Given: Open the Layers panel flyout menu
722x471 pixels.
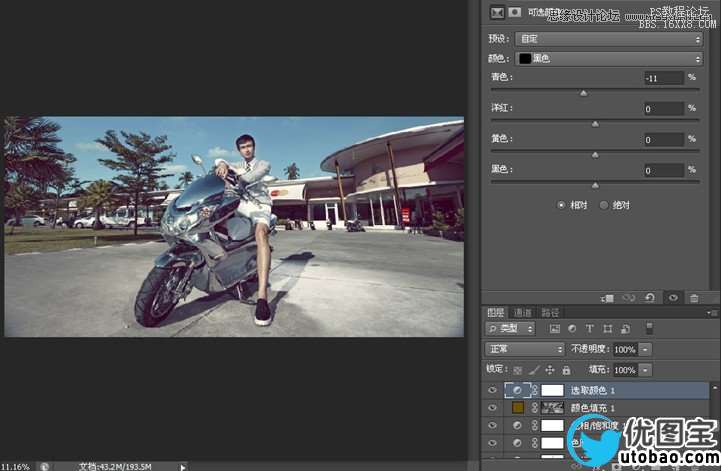Looking at the screenshot, I should (x=712, y=313).
